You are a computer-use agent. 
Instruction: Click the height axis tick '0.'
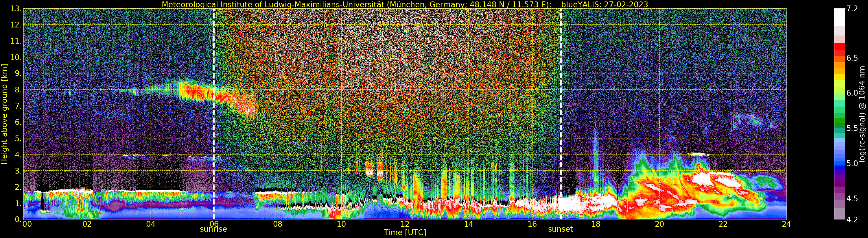click(x=18, y=220)
